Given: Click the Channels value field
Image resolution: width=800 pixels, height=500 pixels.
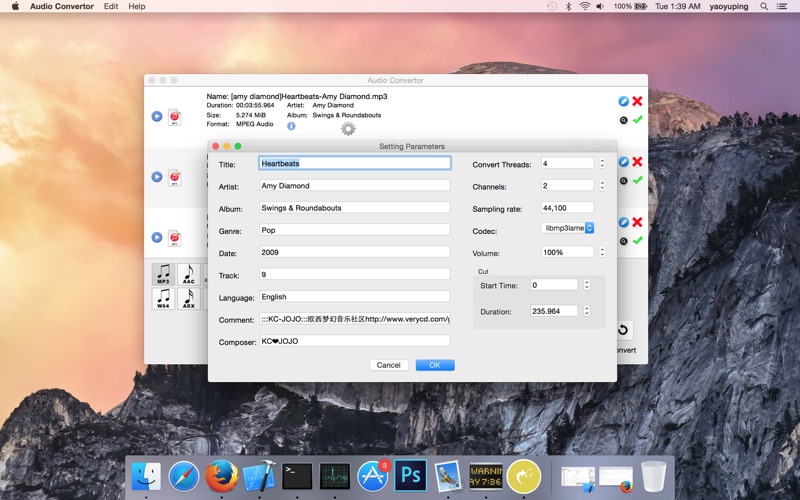Looking at the screenshot, I should 567,186.
